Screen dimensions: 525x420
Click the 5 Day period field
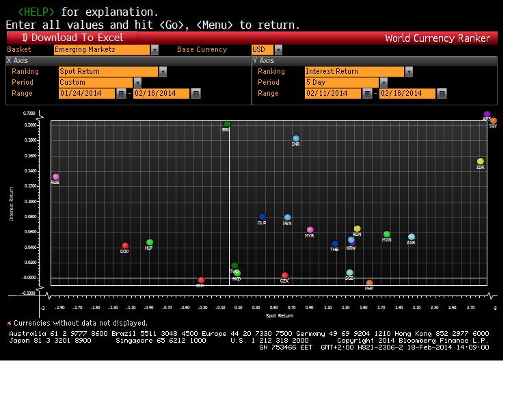[342, 82]
